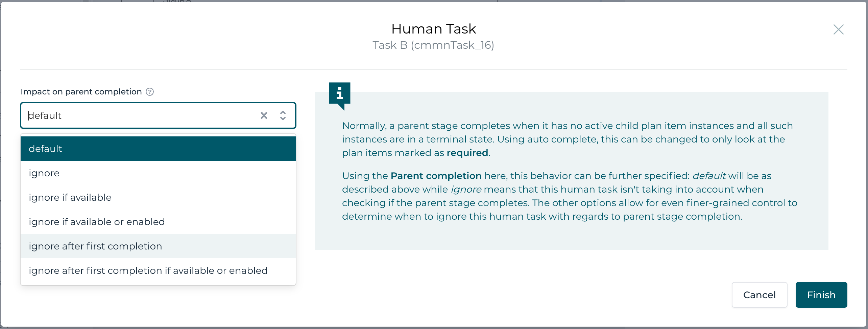This screenshot has height=329, width=868.
Task: Click the 'Human Task' dialog title
Action: point(434,29)
